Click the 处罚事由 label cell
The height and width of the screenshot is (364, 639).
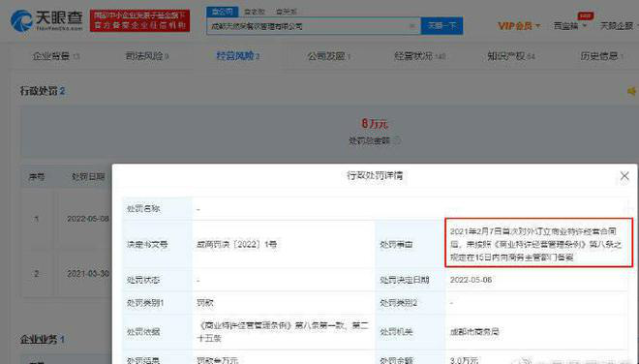coord(411,244)
